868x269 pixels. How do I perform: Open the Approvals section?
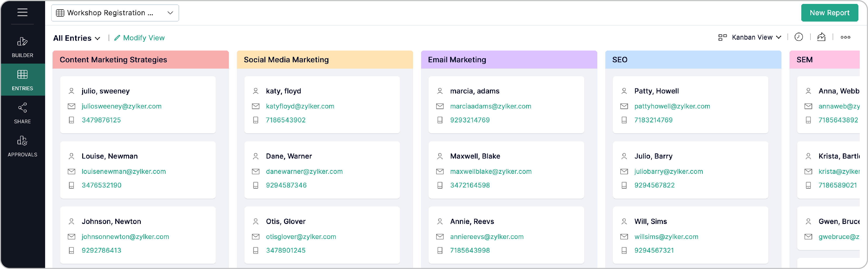(x=22, y=146)
